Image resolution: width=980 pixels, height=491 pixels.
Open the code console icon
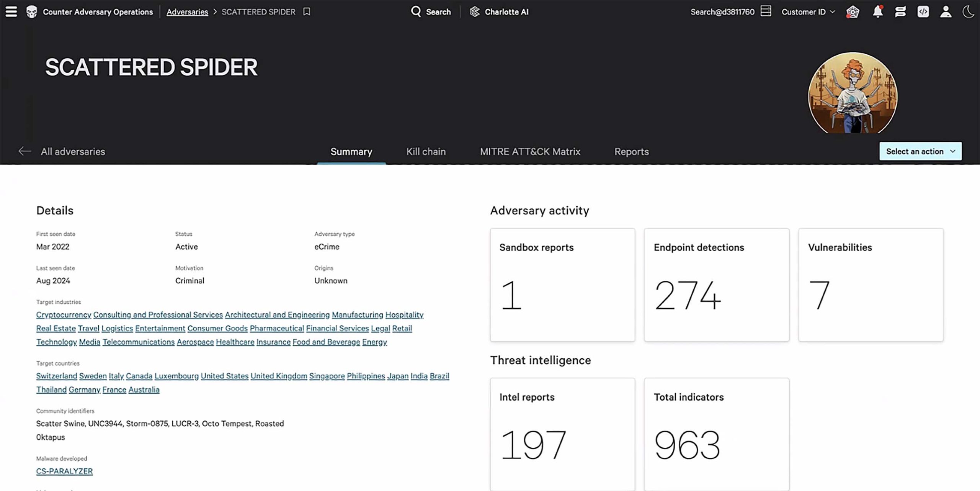coord(923,12)
